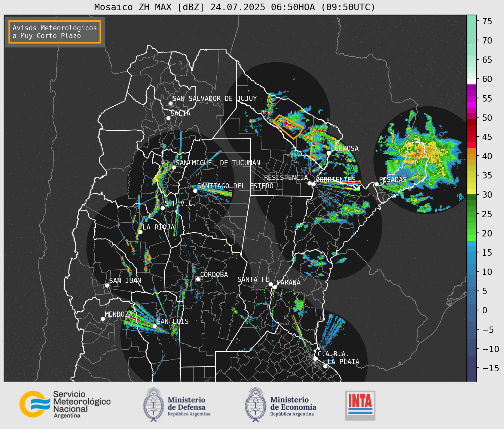Click the Paraná city marker dot
Viewport: 504px width, 429px height.
275,287
